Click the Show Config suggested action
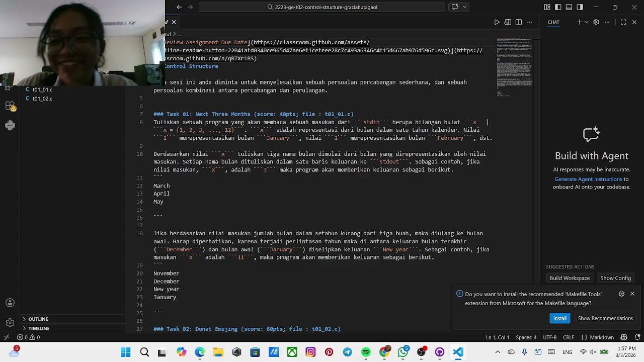 point(615,278)
